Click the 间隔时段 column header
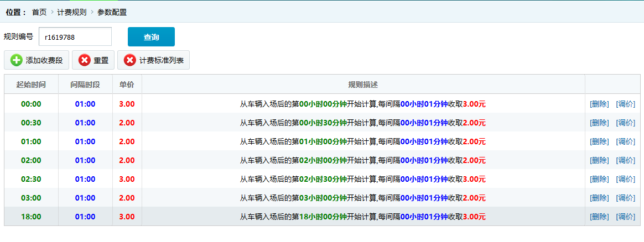This screenshot has width=644, height=242. [x=85, y=85]
